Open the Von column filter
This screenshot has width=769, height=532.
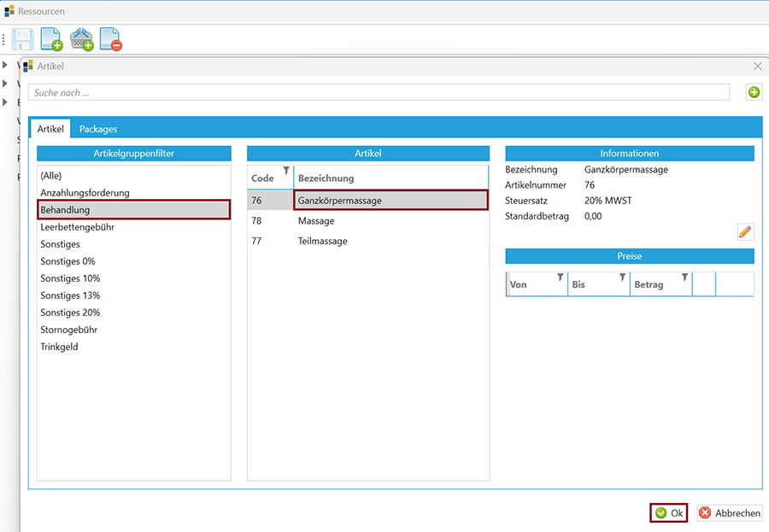click(560, 278)
